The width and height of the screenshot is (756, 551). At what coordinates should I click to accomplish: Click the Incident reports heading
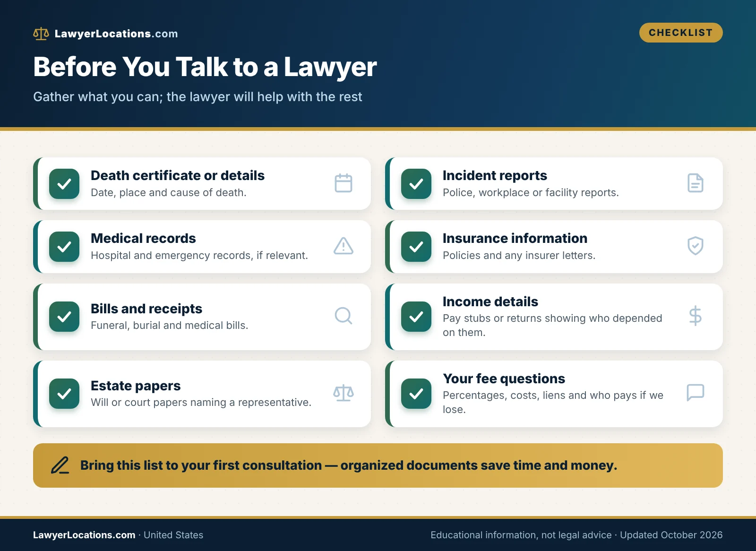(x=495, y=176)
